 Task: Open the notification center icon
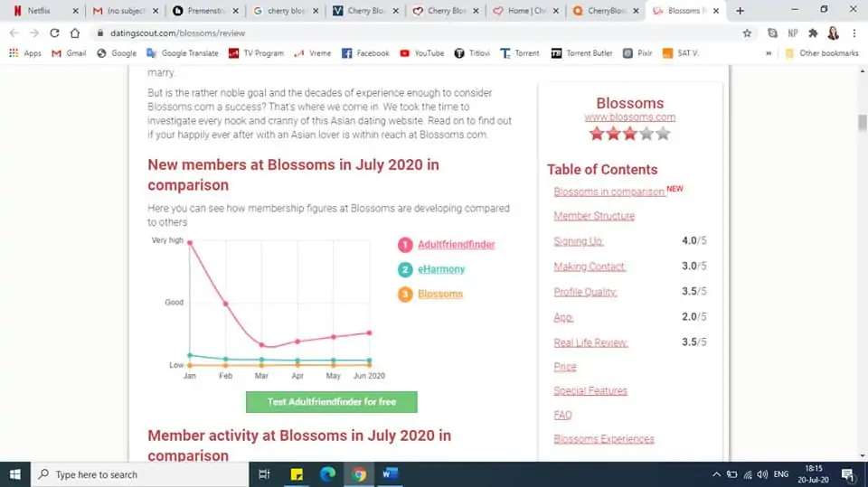point(848,474)
